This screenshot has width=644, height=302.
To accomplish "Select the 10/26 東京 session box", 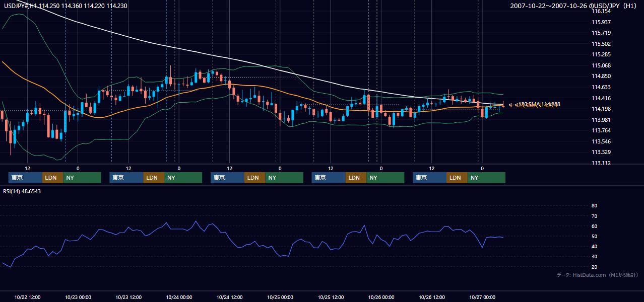I will coord(429,178).
